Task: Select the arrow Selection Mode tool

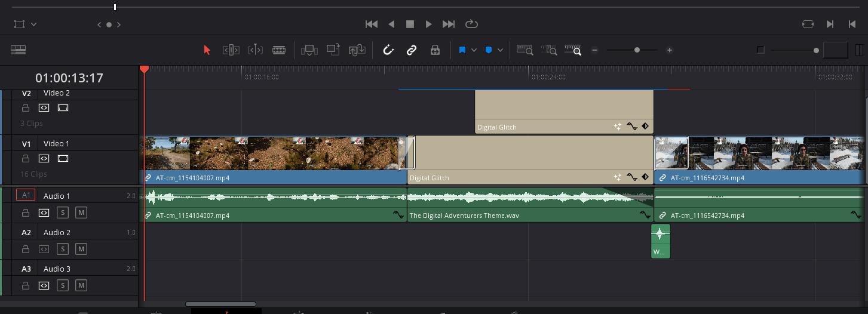Action: pyautogui.click(x=207, y=50)
